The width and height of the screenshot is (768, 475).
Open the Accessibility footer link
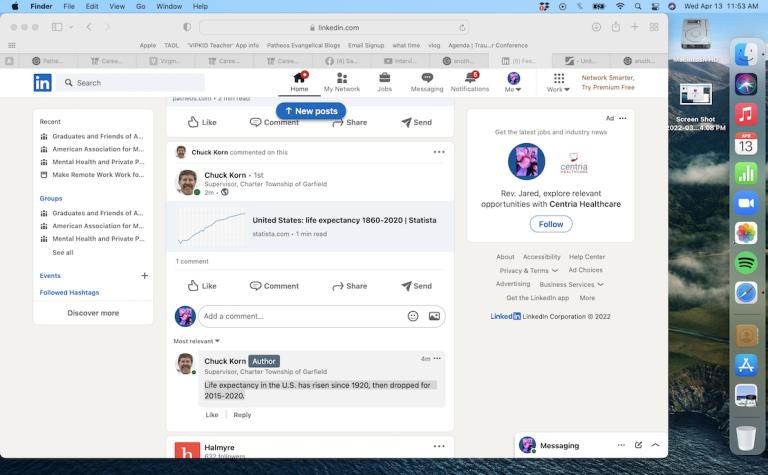point(541,257)
